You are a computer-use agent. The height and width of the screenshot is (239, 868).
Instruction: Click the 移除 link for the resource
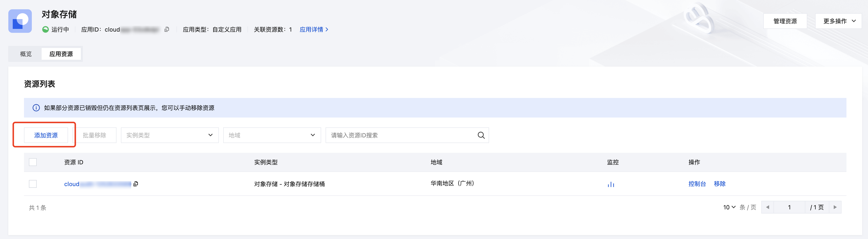[x=719, y=184]
